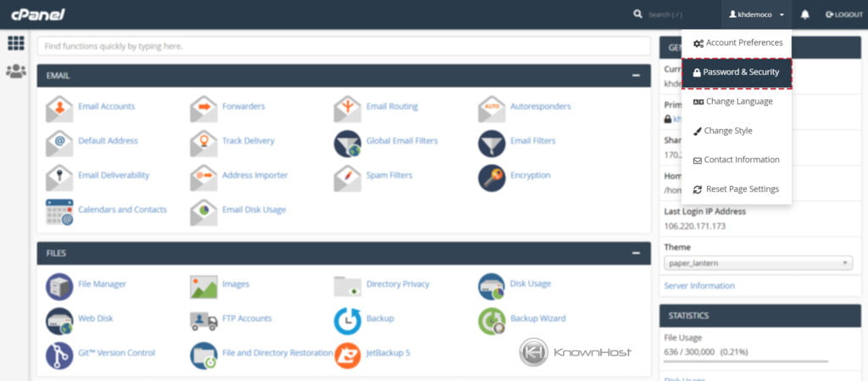Click the LOGOUT button
The width and height of the screenshot is (868, 381).
click(844, 15)
